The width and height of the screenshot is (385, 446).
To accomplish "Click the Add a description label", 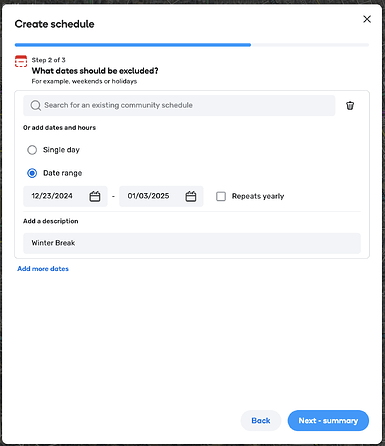I will (51, 221).
